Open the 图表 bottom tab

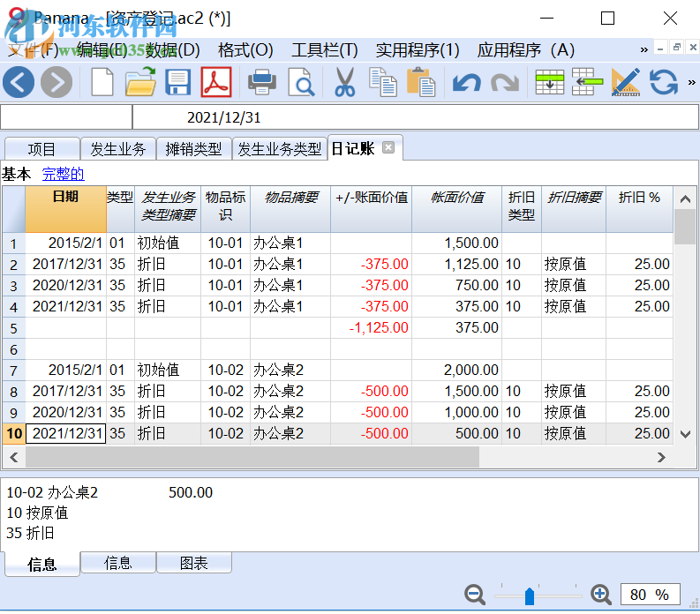[194, 563]
